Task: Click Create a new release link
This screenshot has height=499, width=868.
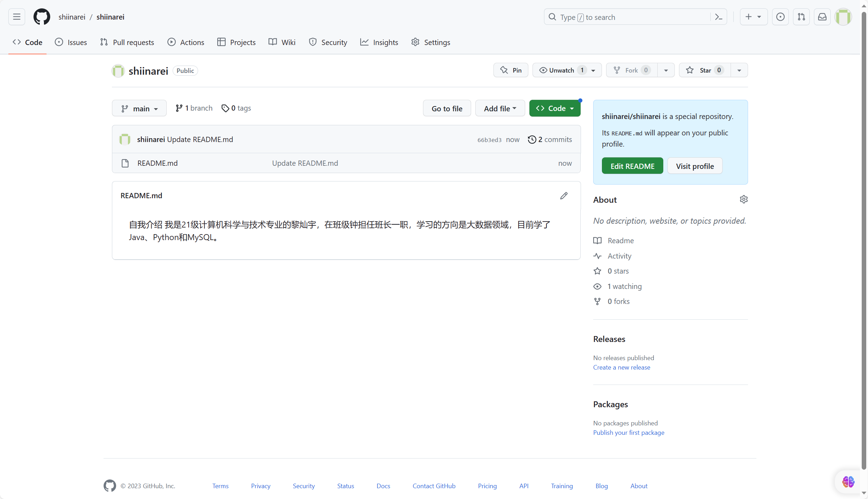Action: (x=621, y=367)
